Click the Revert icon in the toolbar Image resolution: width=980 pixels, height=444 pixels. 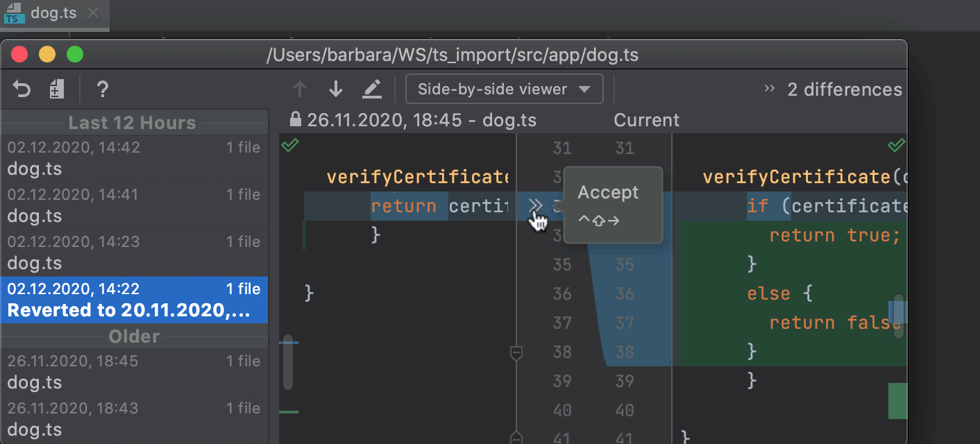pyautogui.click(x=21, y=89)
